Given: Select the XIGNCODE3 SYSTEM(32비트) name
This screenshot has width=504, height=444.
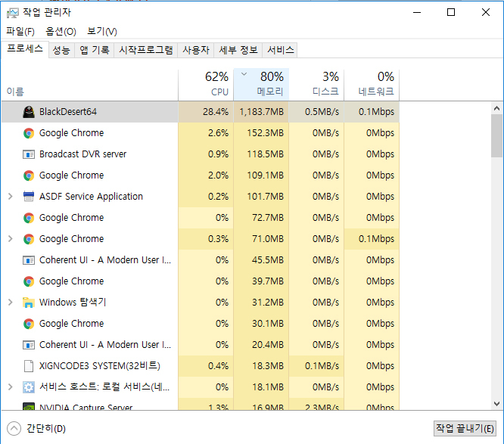Looking at the screenshot, I should [x=100, y=366].
